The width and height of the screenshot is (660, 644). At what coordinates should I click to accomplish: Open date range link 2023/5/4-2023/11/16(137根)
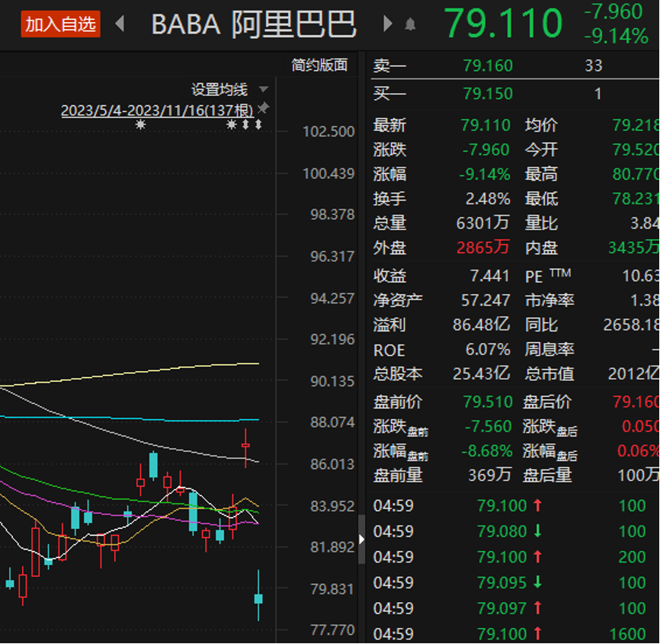coord(158,111)
